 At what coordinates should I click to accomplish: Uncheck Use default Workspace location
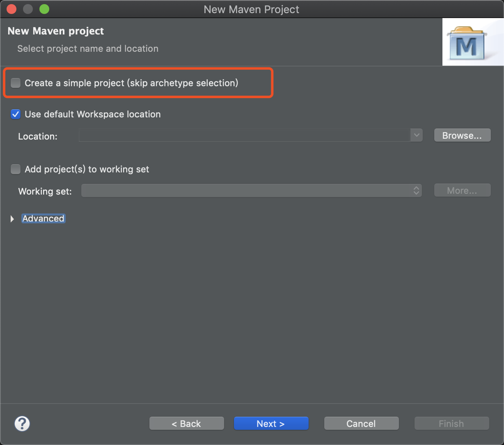(16, 115)
